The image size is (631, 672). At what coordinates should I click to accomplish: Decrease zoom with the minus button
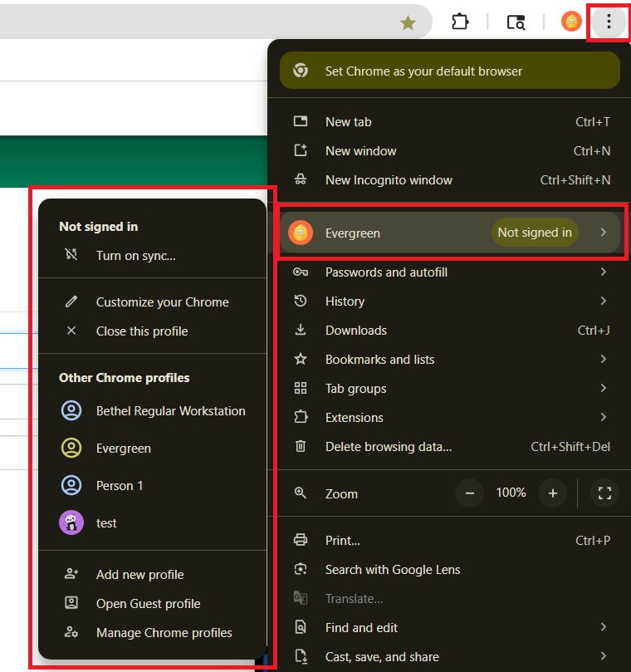click(x=469, y=493)
